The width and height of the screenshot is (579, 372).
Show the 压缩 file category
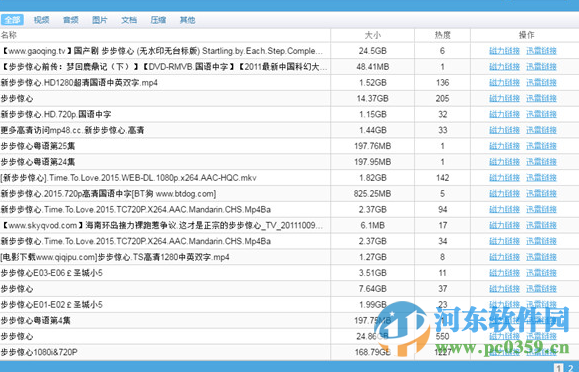pyautogui.click(x=158, y=20)
